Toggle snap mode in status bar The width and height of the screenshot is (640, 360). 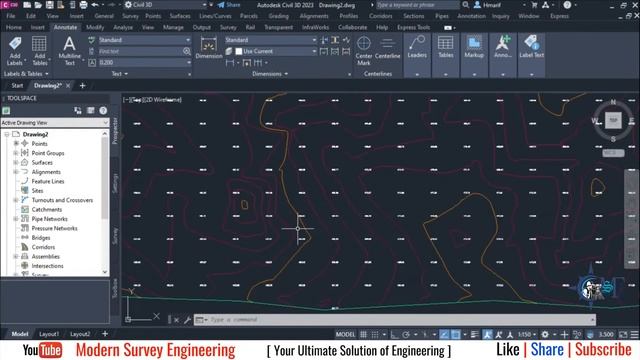pos(375,334)
